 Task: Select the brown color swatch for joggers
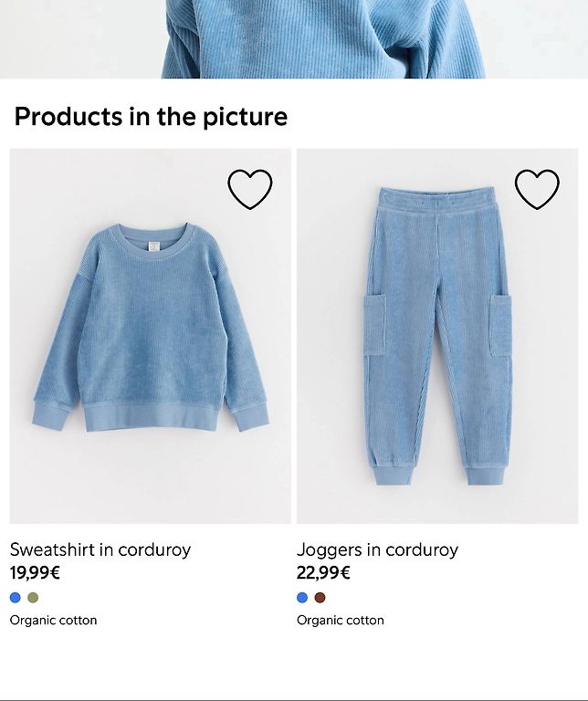point(320,597)
